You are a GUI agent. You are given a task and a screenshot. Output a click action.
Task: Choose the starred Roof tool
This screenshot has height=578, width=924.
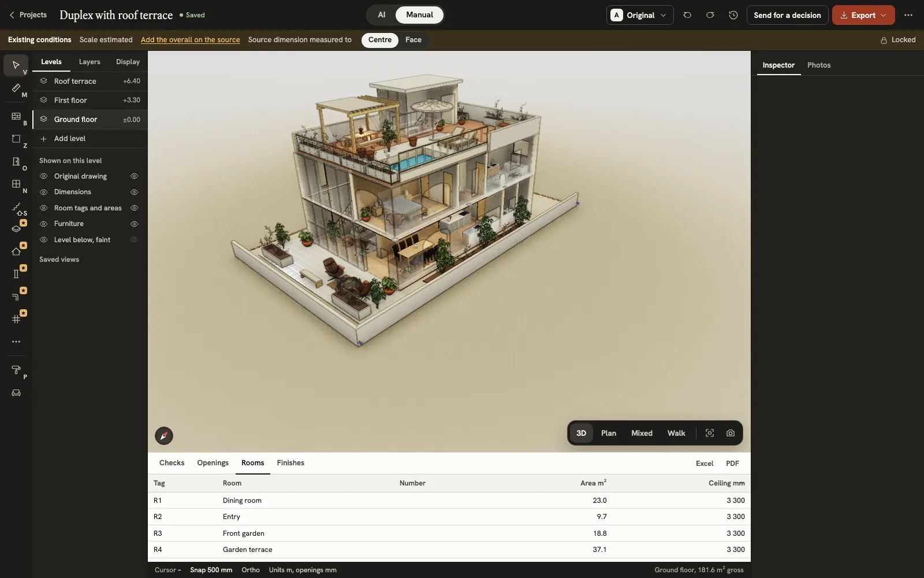point(16,251)
